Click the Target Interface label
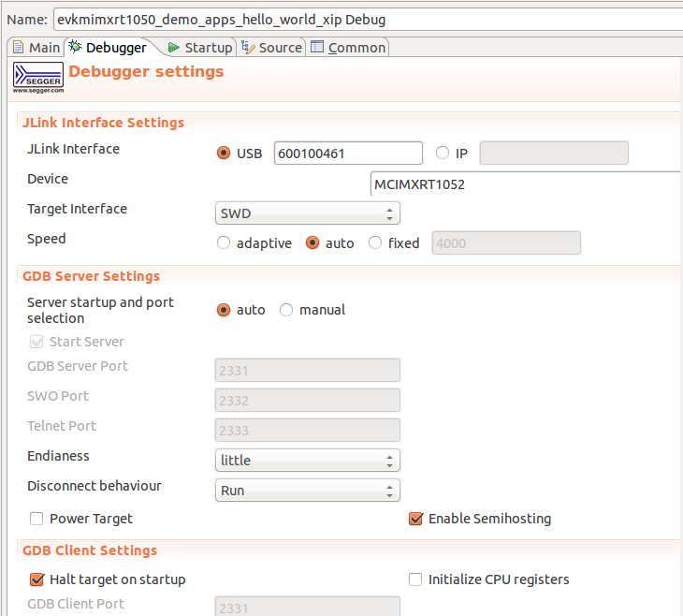The image size is (683, 616). 77,209
